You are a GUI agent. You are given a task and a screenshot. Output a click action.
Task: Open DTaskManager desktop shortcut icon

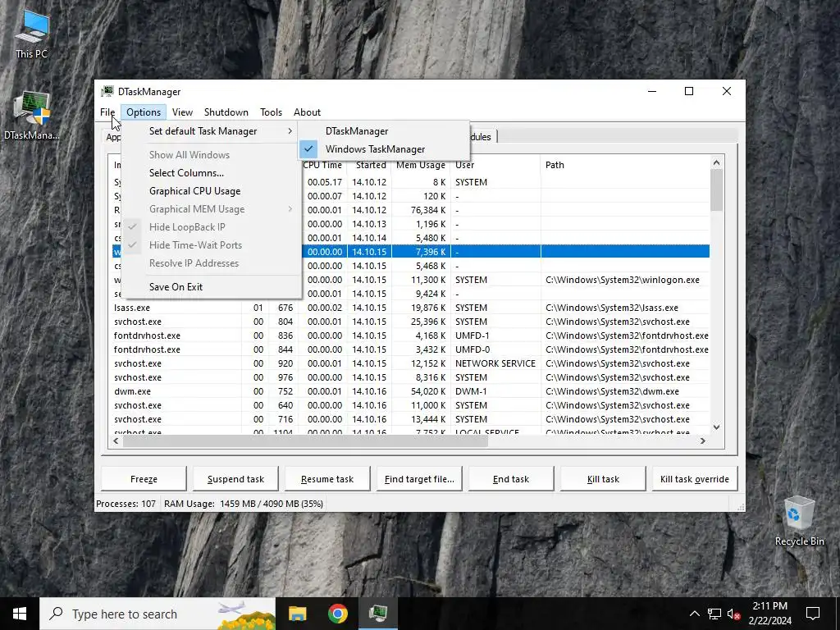tap(32, 115)
